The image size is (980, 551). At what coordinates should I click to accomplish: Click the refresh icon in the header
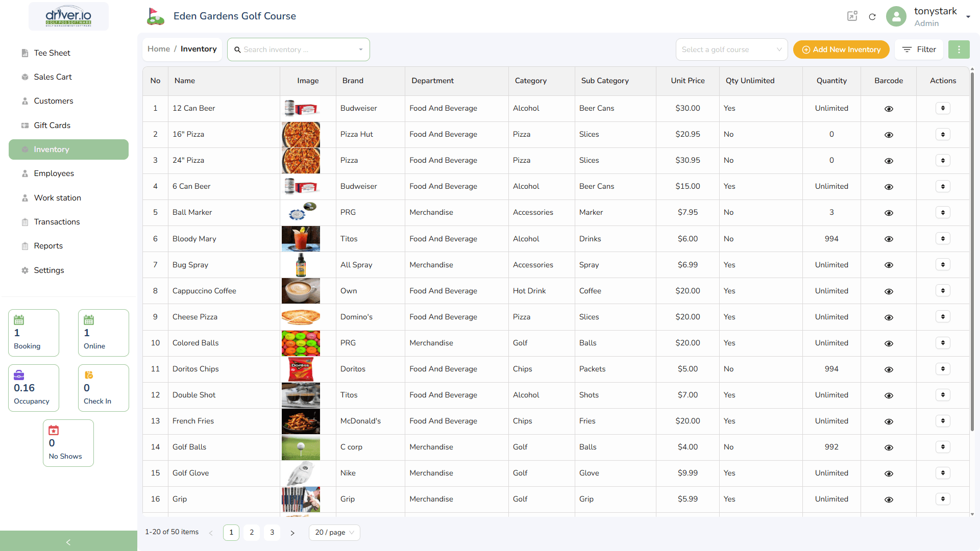(x=872, y=17)
